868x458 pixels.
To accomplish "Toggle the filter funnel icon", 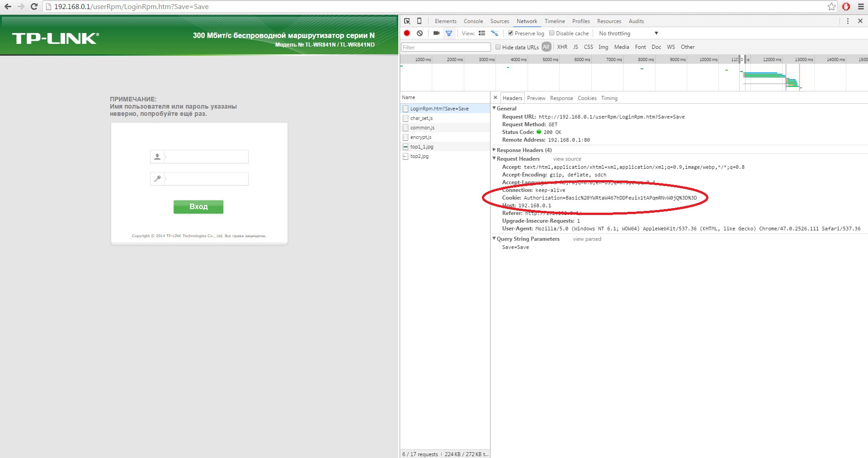I will point(449,33).
